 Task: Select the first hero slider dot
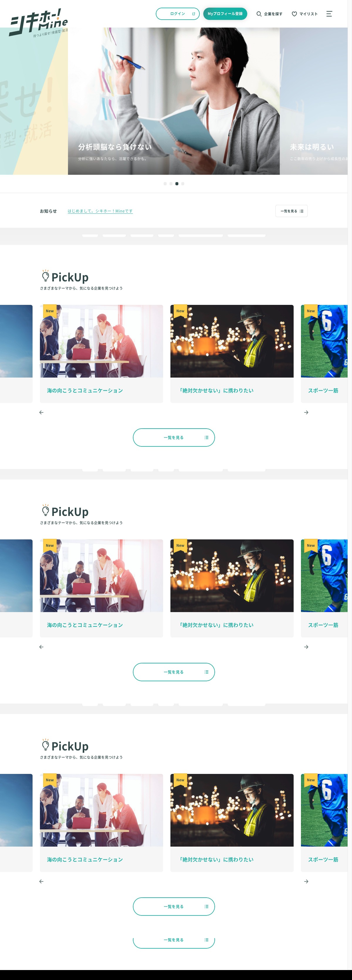pyautogui.click(x=165, y=184)
